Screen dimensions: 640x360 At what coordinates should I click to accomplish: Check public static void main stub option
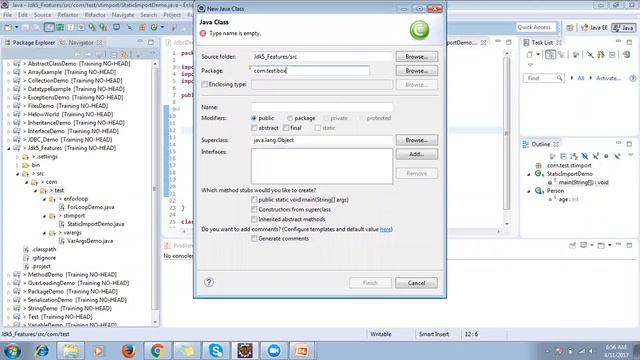point(254,200)
